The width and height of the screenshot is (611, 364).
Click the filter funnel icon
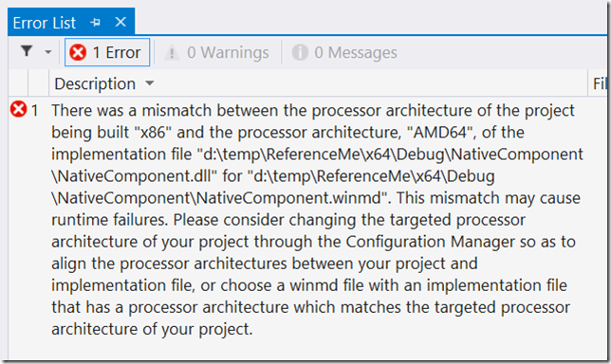pos(27,51)
